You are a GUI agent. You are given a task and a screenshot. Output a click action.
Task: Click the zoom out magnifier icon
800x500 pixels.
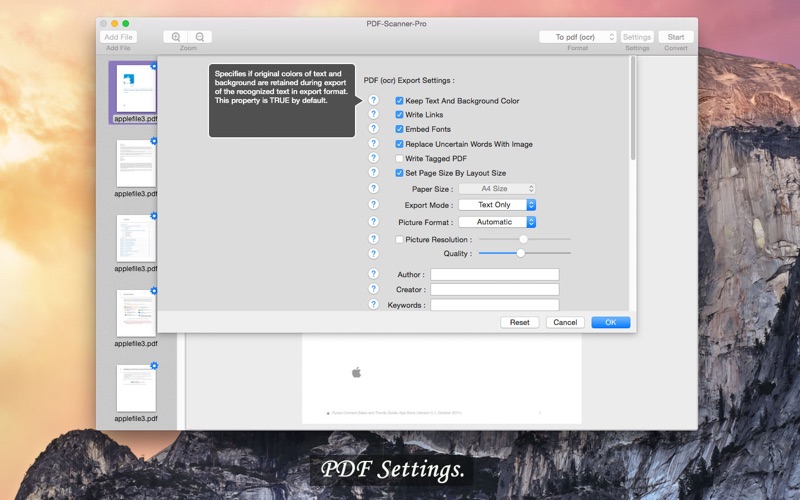(199, 37)
